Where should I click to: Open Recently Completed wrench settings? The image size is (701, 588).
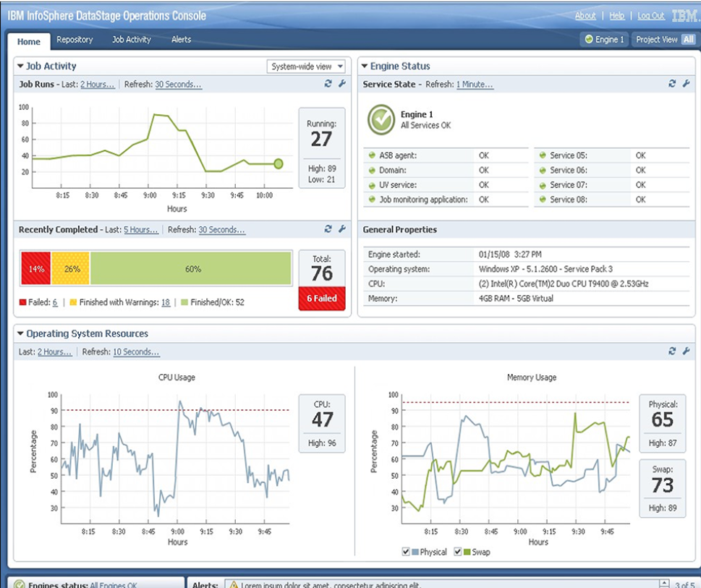(342, 229)
